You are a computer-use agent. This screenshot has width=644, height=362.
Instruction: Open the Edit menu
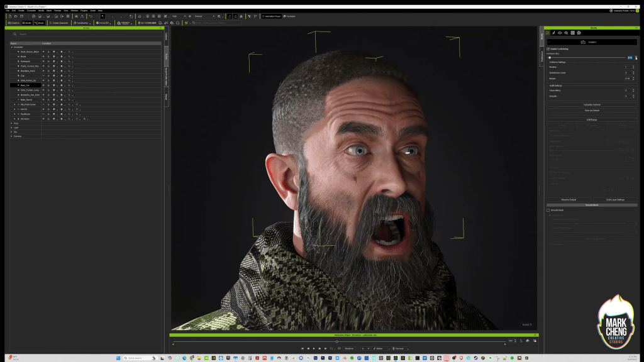coord(14,11)
